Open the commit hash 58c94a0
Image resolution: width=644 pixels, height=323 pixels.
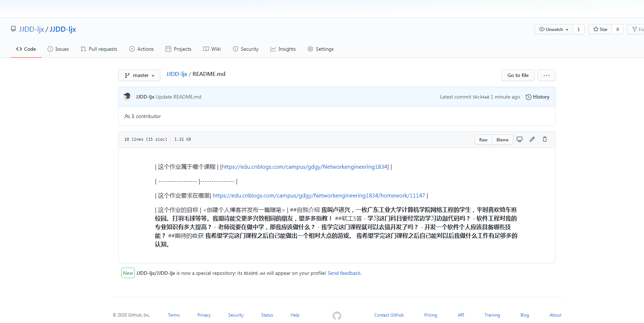tap(481, 97)
